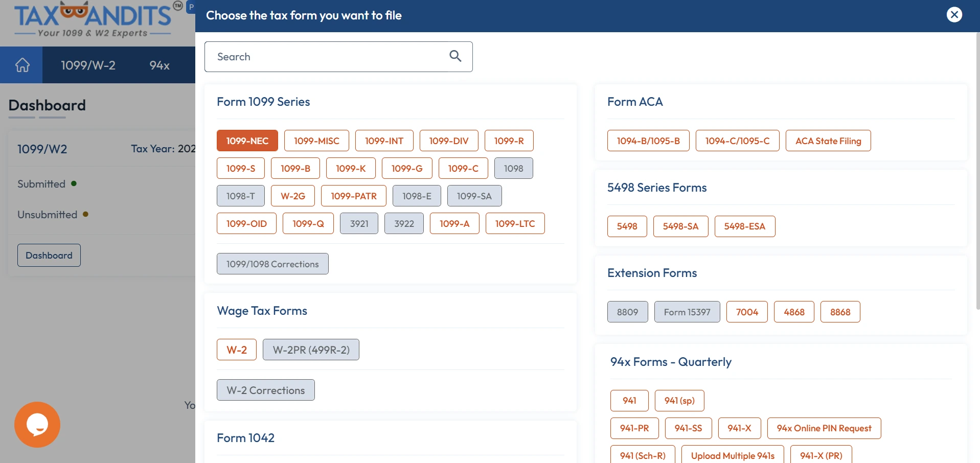Select the 1099-NEC form

247,140
